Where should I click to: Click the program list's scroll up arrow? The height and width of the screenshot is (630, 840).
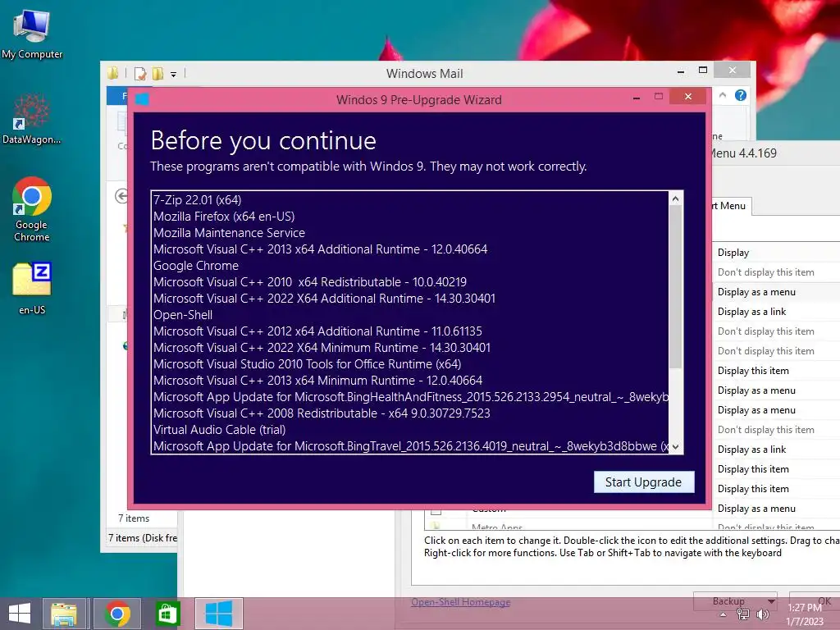pos(676,199)
